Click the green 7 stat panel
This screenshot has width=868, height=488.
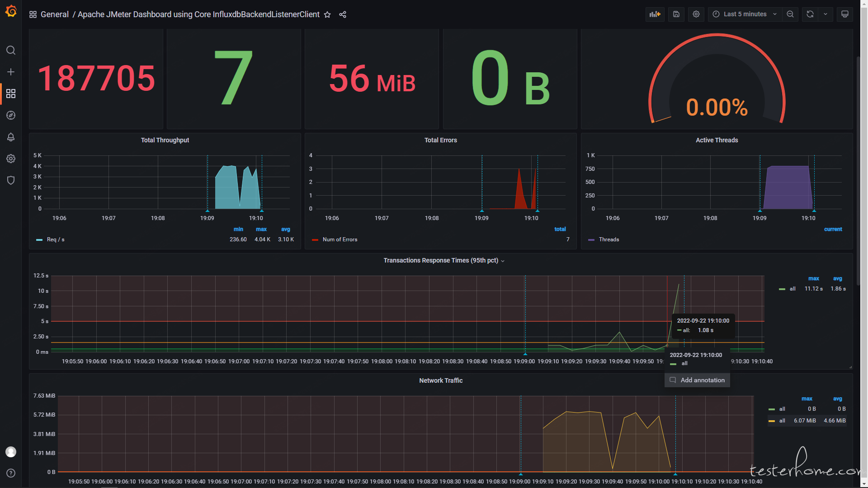pos(234,79)
